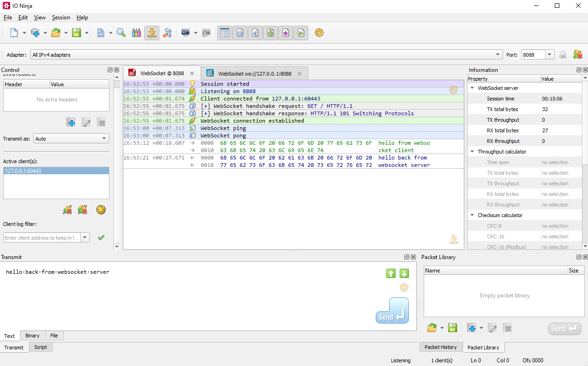This screenshot has width=588, height=366.
Task: Click the terminal console toolbar icon
Action: point(186,33)
